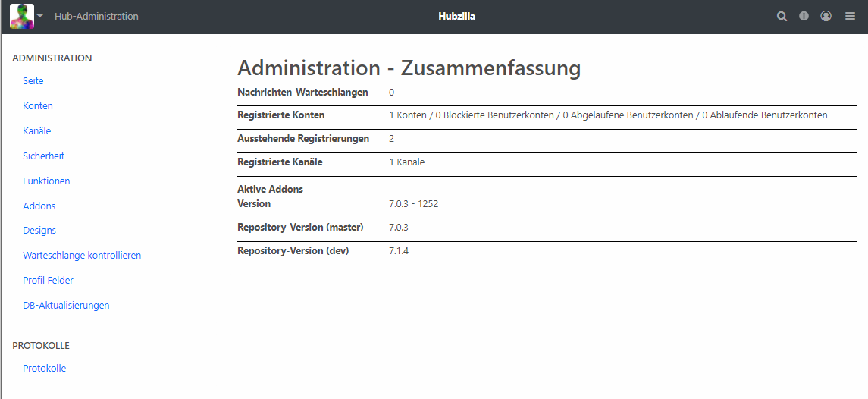This screenshot has height=399, width=868.
Task: Expand the avatar dropdown caret
Action: click(40, 15)
